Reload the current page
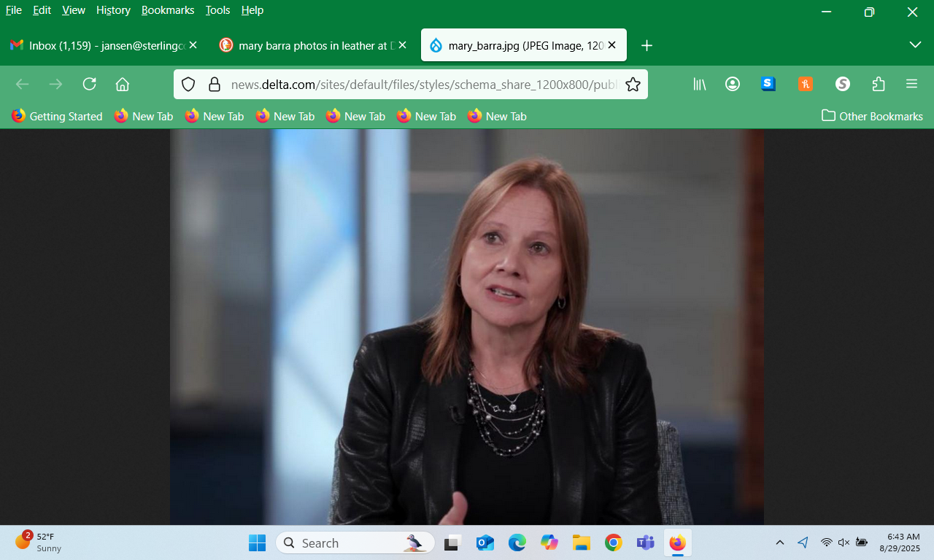The width and height of the screenshot is (934, 560). (89, 84)
